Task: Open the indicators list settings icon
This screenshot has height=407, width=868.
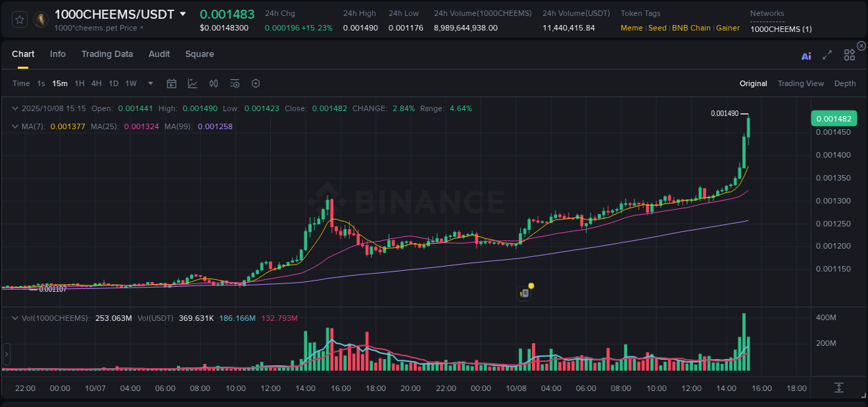Action: point(235,83)
